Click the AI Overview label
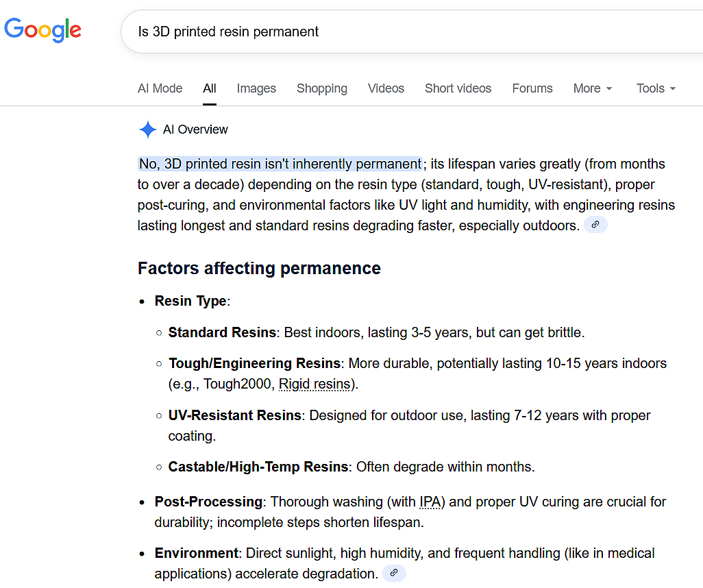Image resolution: width=703 pixels, height=588 pixels. click(x=195, y=130)
